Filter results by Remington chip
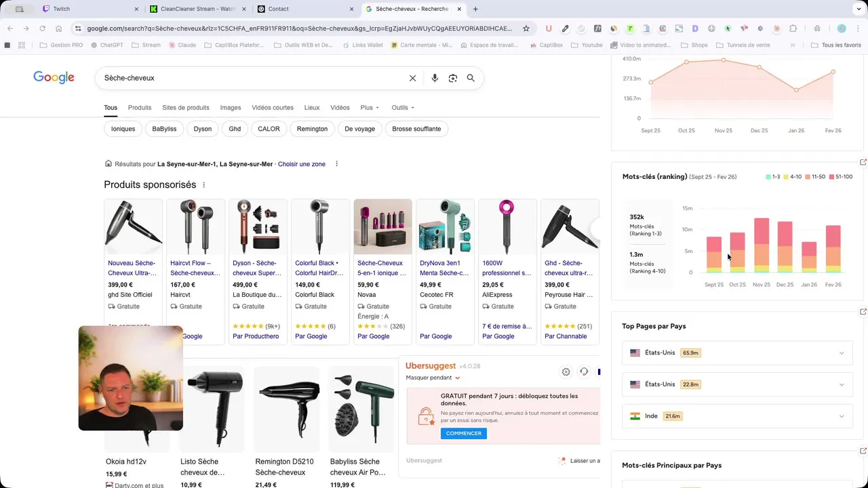This screenshot has width=868, height=488. [x=312, y=129]
